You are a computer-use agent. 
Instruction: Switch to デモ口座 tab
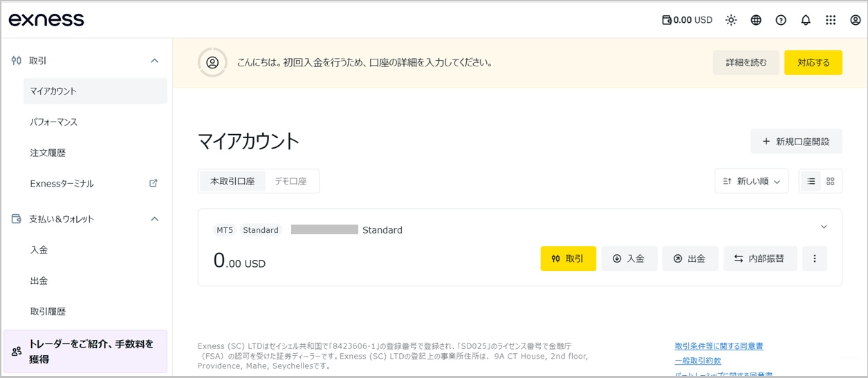point(290,181)
